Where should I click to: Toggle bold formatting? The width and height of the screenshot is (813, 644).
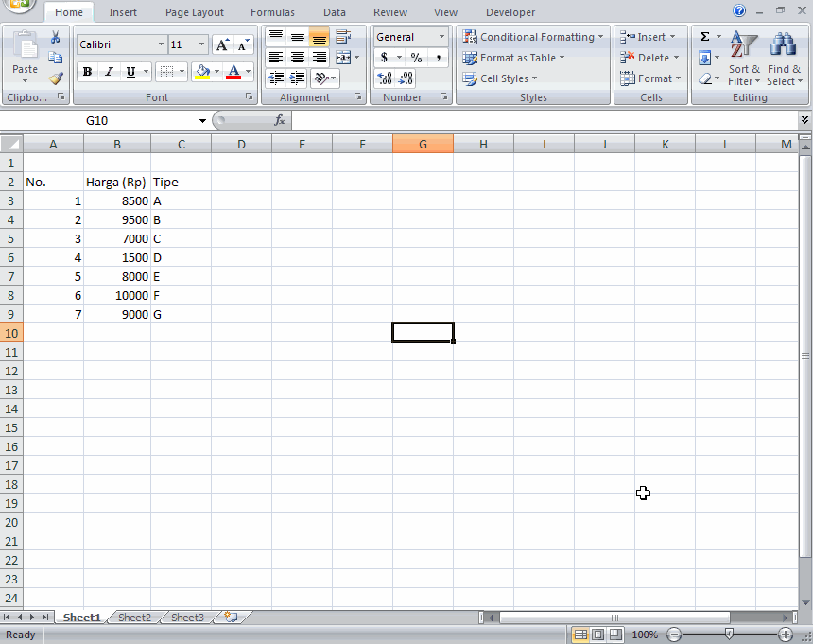pos(86,71)
